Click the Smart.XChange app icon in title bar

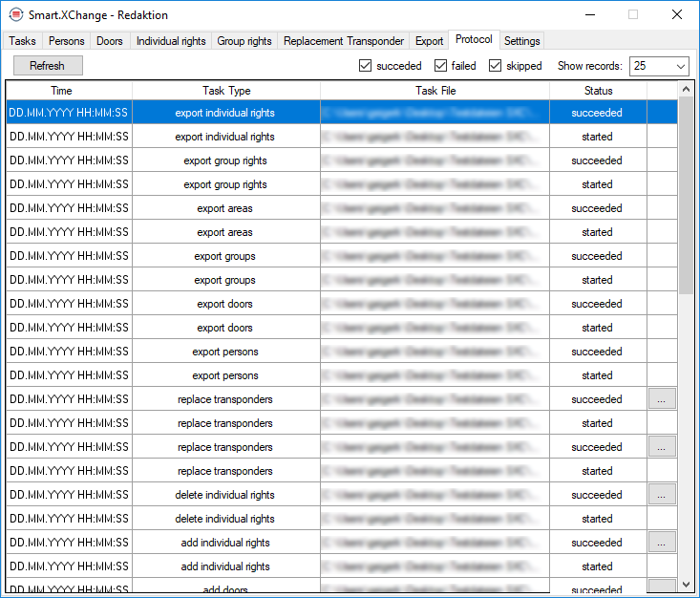[14, 16]
